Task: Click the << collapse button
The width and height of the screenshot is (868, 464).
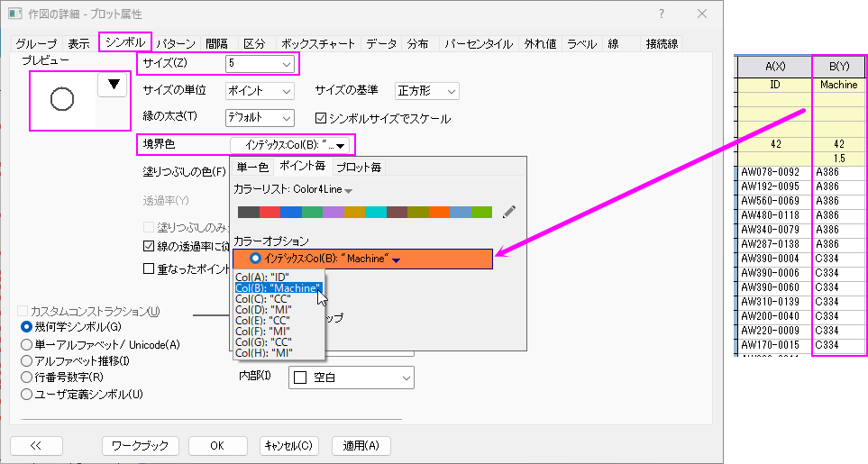Action: [x=37, y=446]
